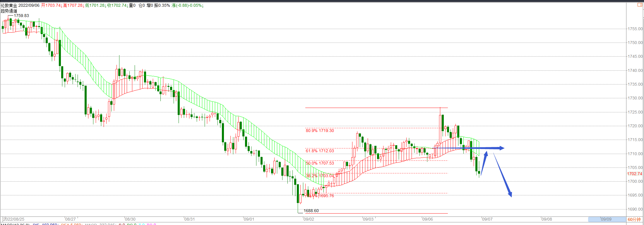The image size is (644, 225).
Task: Click the orange panel layout icon
Action: tap(640, 5)
